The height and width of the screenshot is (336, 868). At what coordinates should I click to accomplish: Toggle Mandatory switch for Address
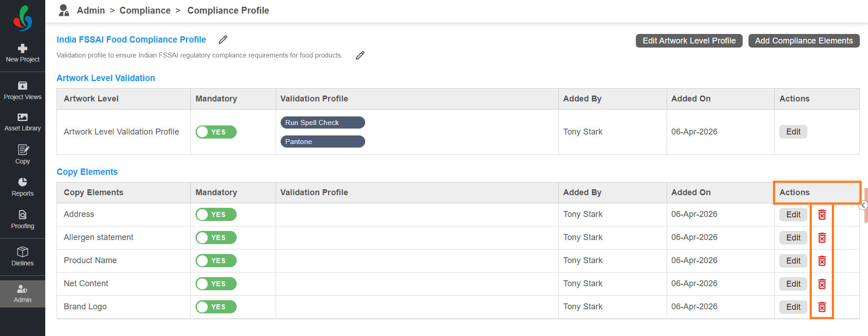216,214
